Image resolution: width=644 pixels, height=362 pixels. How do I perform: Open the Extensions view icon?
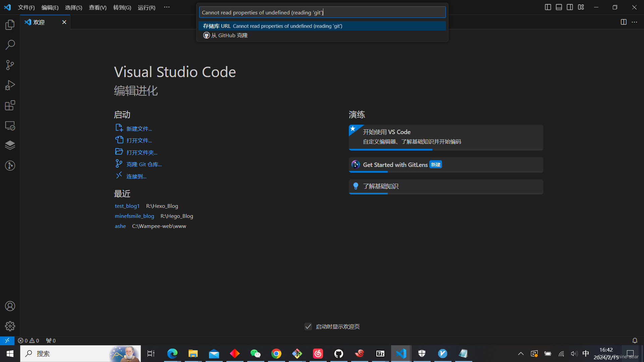tap(10, 105)
